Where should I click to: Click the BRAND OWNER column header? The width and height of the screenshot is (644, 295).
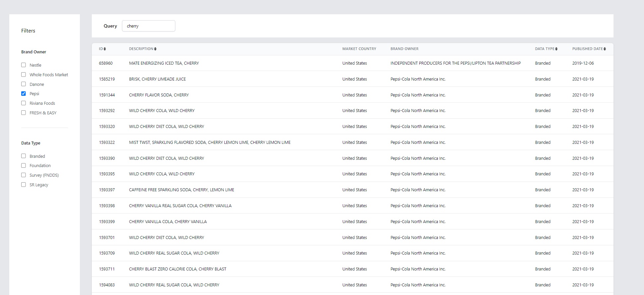[x=404, y=49]
